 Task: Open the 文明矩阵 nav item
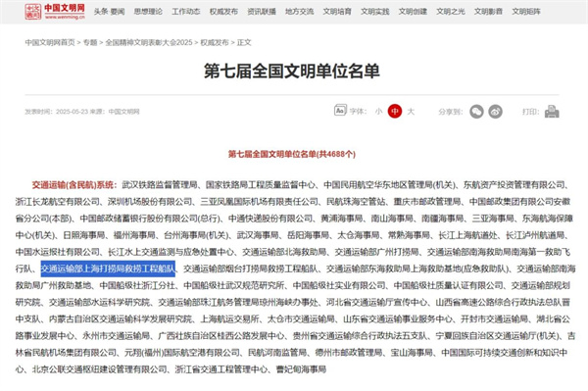526,12
